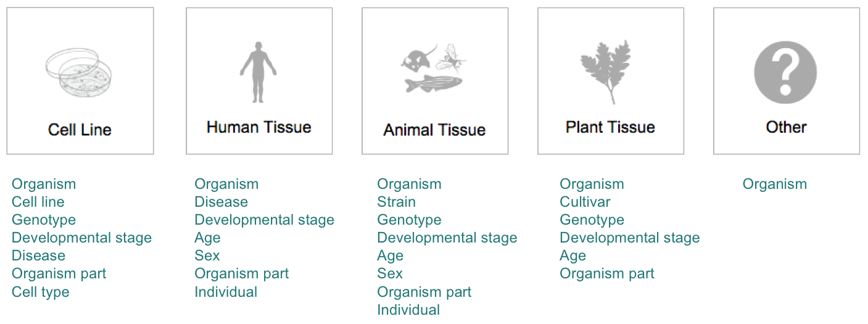Click Cell line link in first column
This screenshot has height=324, width=868.
coord(38,202)
